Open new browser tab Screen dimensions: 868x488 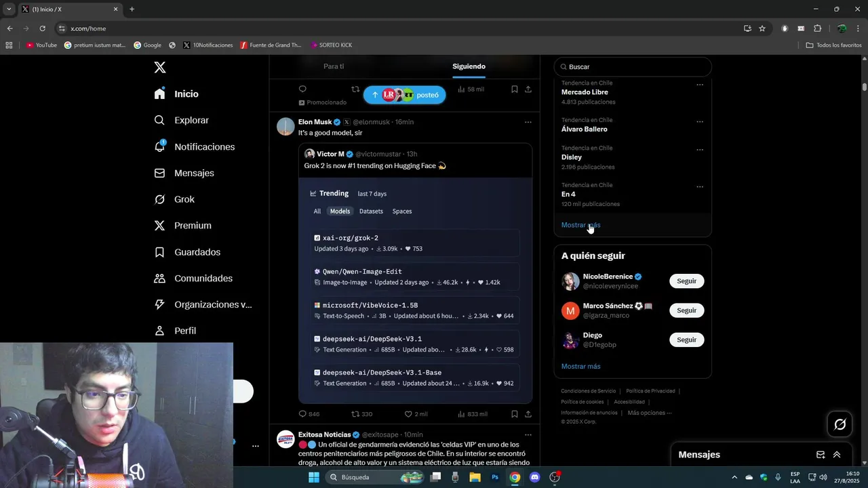[x=132, y=9]
